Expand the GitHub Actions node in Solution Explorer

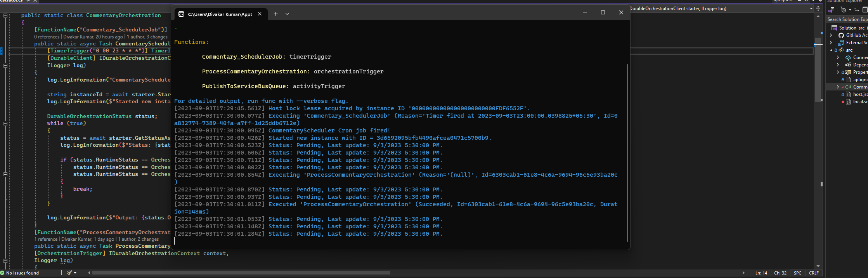tap(831, 35)
